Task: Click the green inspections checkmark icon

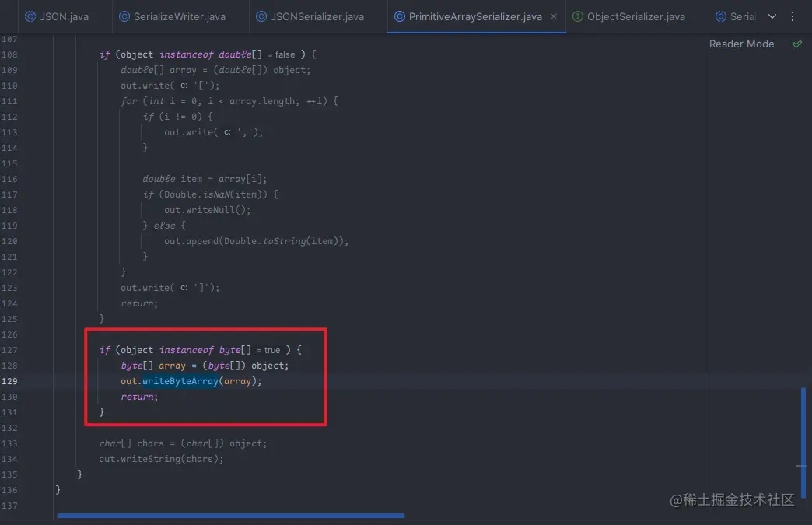Action: point(797,44)
